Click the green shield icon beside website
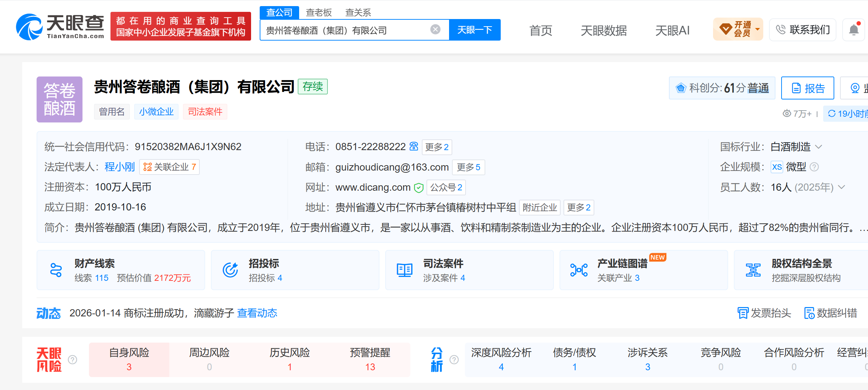 pyautogui.click(x=419, y=187)
